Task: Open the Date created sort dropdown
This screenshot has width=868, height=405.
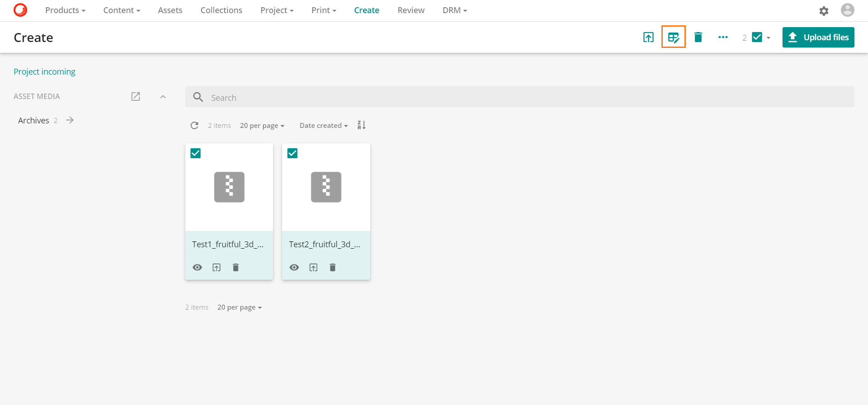Action: coord(323,126)
